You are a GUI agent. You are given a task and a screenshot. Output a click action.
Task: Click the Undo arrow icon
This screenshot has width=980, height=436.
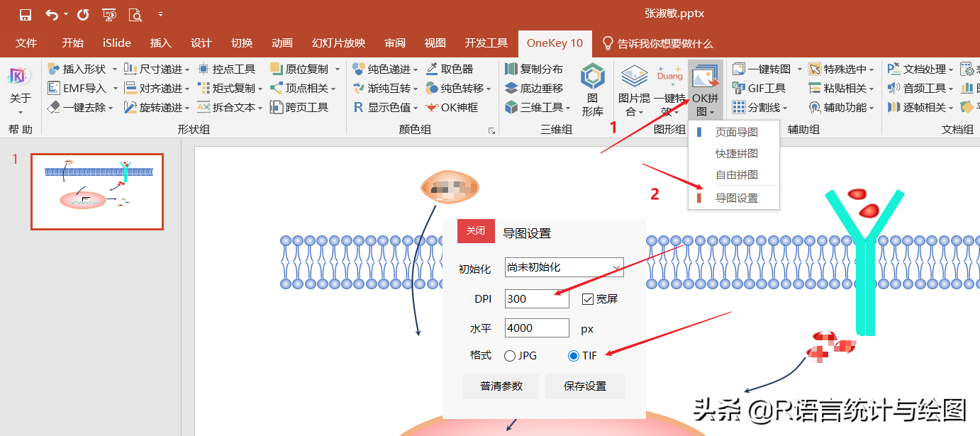coord(52,14)
